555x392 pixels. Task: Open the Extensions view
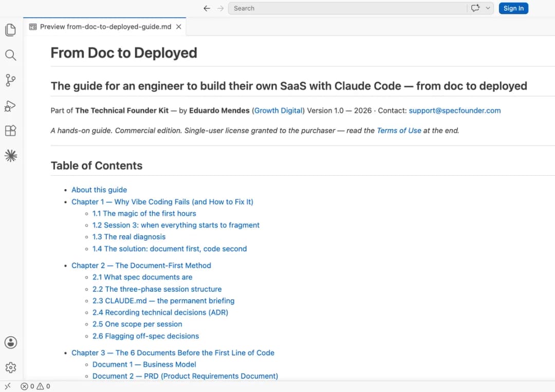click(x=11, y=130)
